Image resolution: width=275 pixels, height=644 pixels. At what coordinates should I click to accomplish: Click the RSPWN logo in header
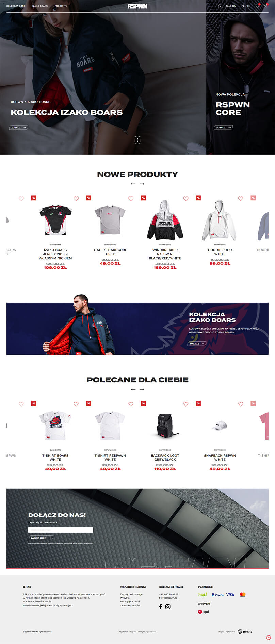pos(137,6)
